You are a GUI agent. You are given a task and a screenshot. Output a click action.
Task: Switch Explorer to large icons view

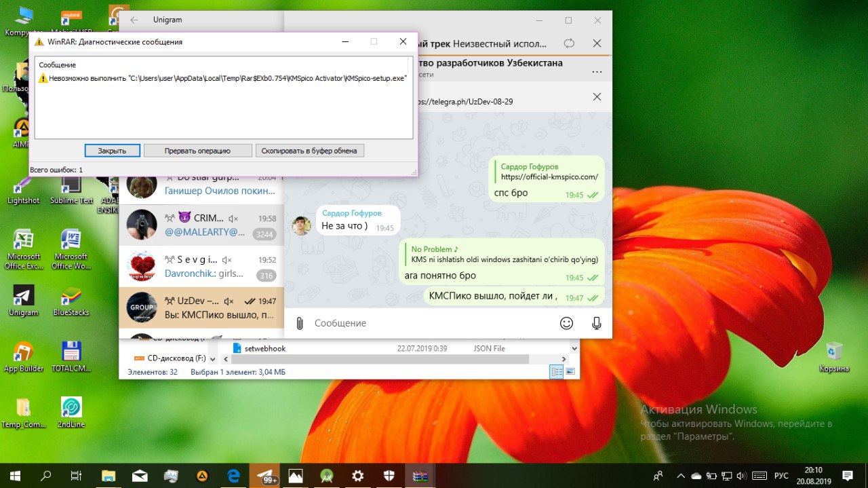[570, 372]
